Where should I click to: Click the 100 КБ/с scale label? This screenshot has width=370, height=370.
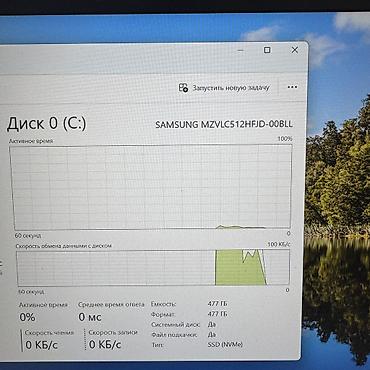279,245
